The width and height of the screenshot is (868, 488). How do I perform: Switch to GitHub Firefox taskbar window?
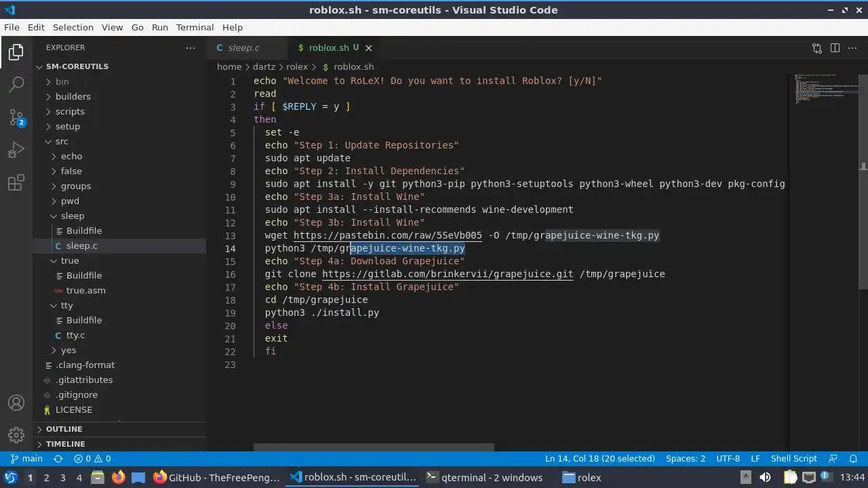[x=217, y=477]
